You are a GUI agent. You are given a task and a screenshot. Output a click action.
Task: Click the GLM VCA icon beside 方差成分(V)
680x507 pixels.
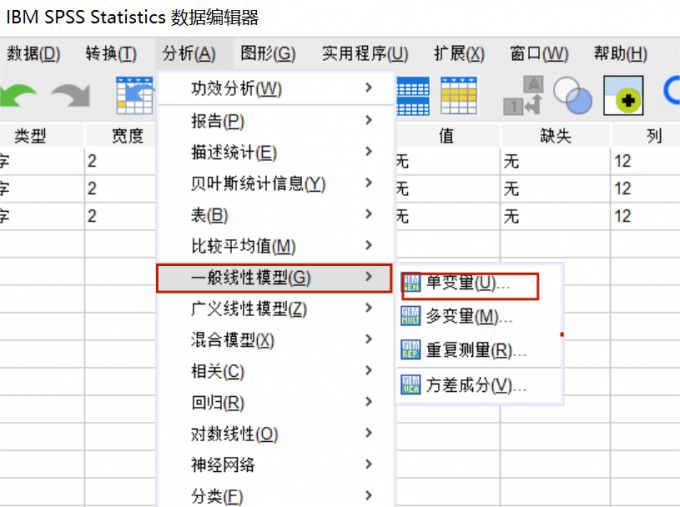pos(410,385)
